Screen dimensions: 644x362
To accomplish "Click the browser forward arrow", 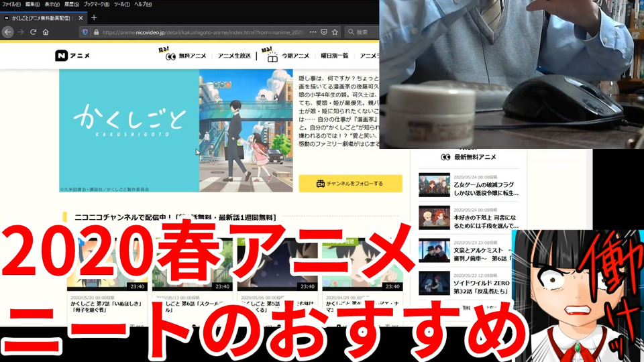I will [21, 32].
